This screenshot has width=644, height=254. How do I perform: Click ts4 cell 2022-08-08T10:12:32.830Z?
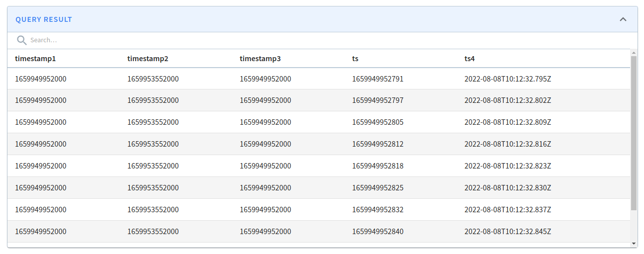coord(508,188)
